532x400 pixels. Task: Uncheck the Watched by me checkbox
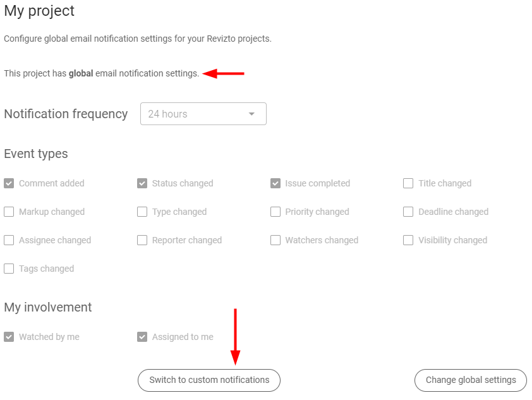(9, 337)
